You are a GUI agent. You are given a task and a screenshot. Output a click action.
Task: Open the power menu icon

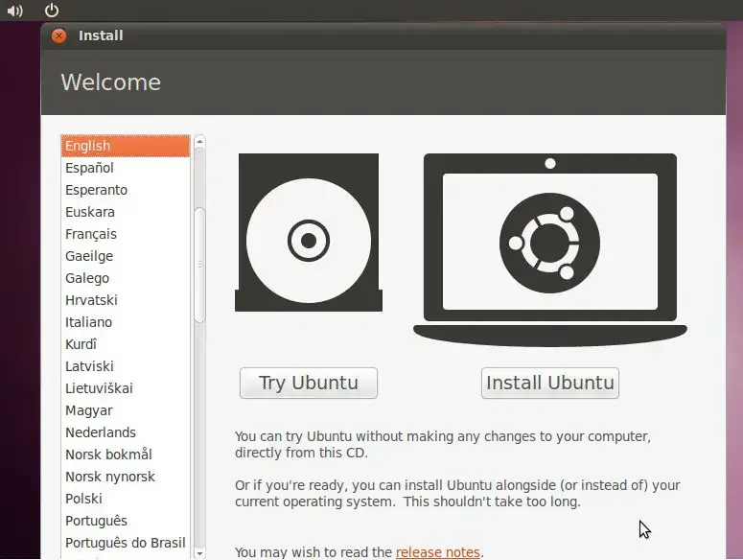point(52,11)
